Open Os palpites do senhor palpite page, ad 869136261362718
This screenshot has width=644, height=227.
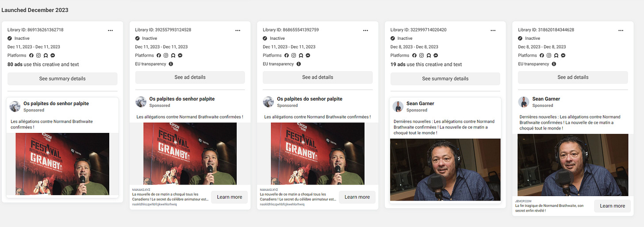pyautogui.click(x=56, y=103)
